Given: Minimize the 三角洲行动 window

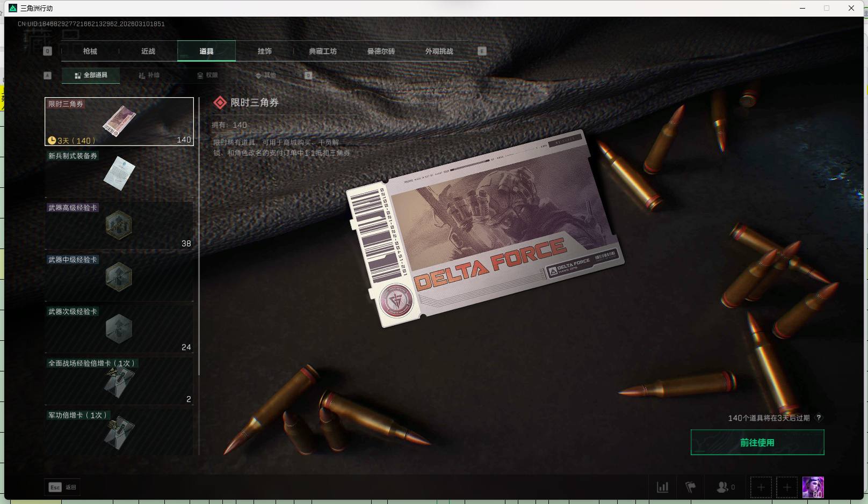Looking at the screenshot, I should coord(802,8).
